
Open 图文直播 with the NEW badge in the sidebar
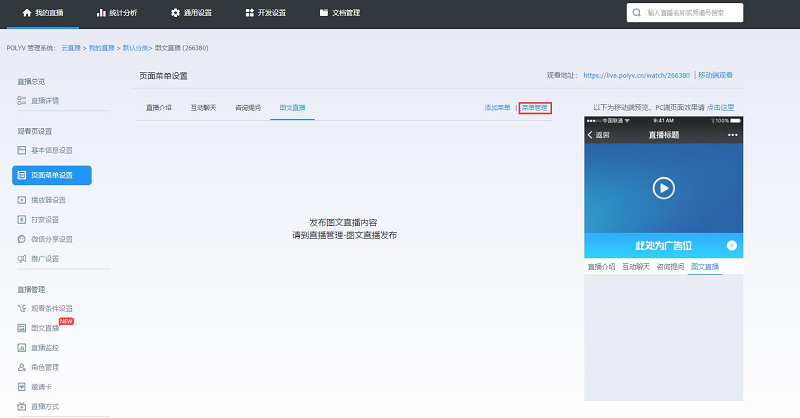[45, 328]
